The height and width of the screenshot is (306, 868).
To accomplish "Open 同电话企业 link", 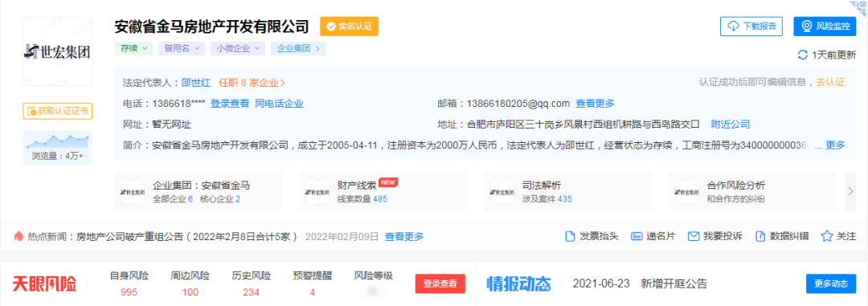I will 279,104.
